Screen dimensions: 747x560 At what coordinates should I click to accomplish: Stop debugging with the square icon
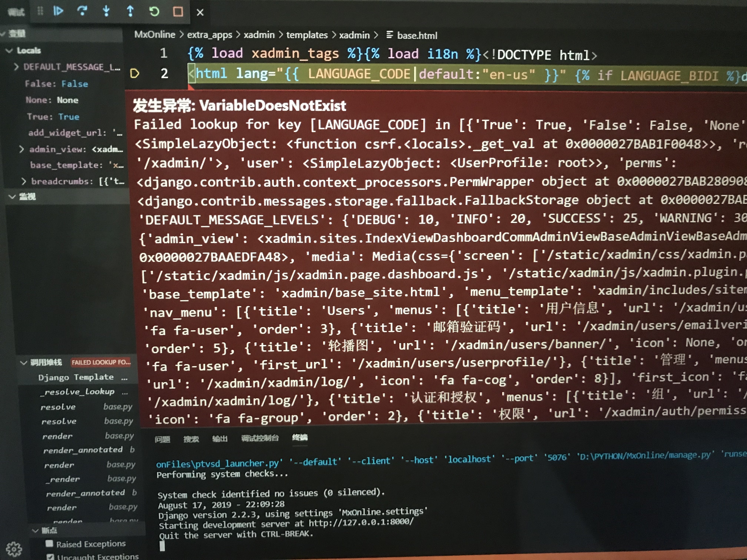point(178,12)
